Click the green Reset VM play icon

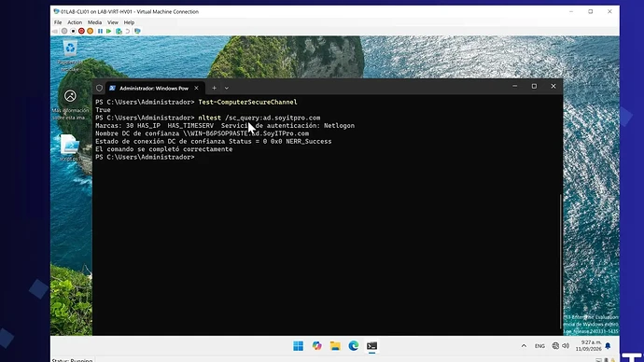[x=109, y=31]
